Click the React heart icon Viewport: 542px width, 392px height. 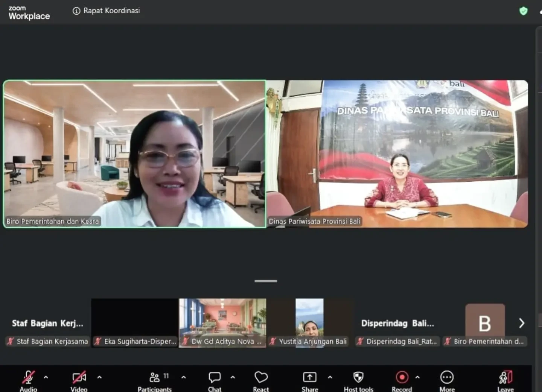(261, 377)
